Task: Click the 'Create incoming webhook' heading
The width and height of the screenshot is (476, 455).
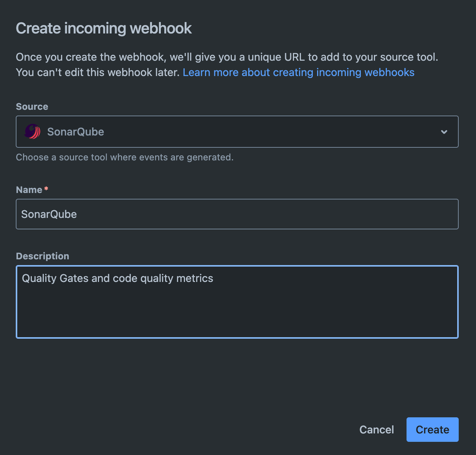Action: tap(103, 29)
